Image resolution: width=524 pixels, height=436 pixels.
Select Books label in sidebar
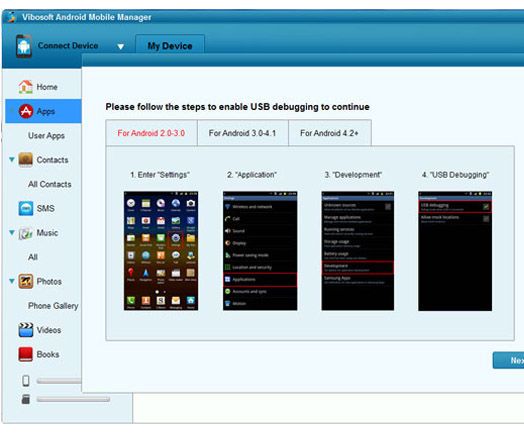(x=48, y=354)
